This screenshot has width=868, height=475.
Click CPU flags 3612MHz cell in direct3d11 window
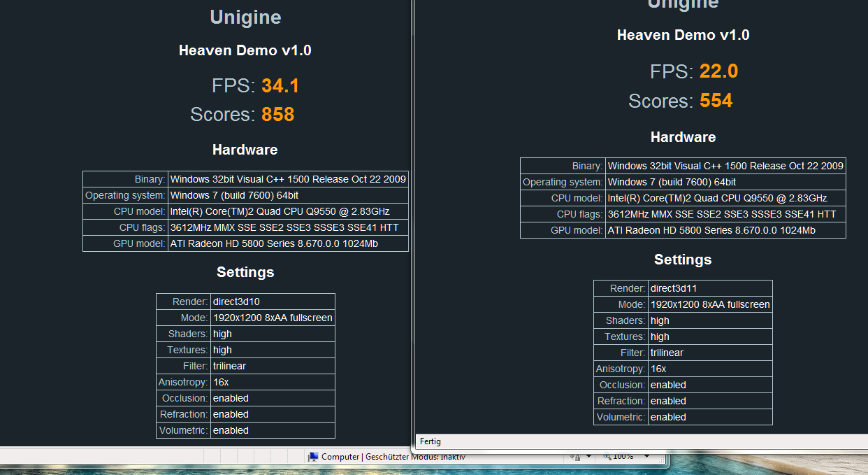click(725, 214)
